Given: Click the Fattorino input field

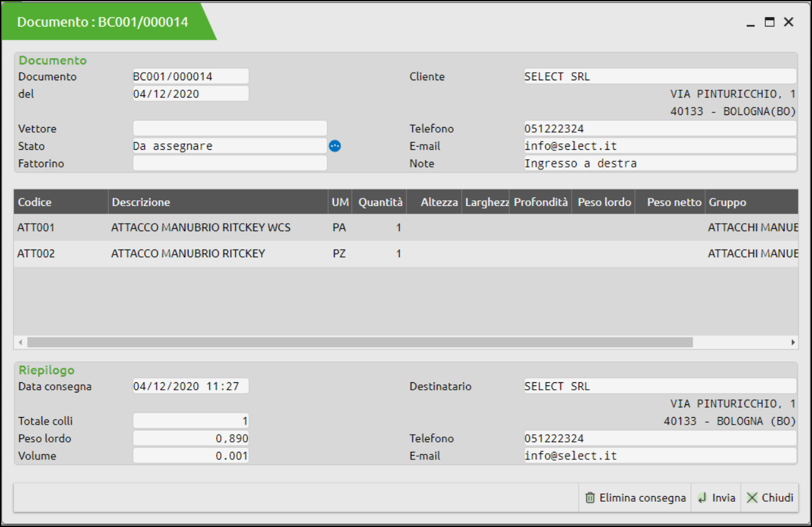Looking at the screenshot, I should (x=230, y=164).
